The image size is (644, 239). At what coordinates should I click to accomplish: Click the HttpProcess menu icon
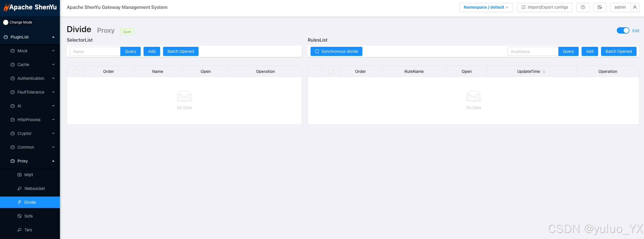(13, 120)
